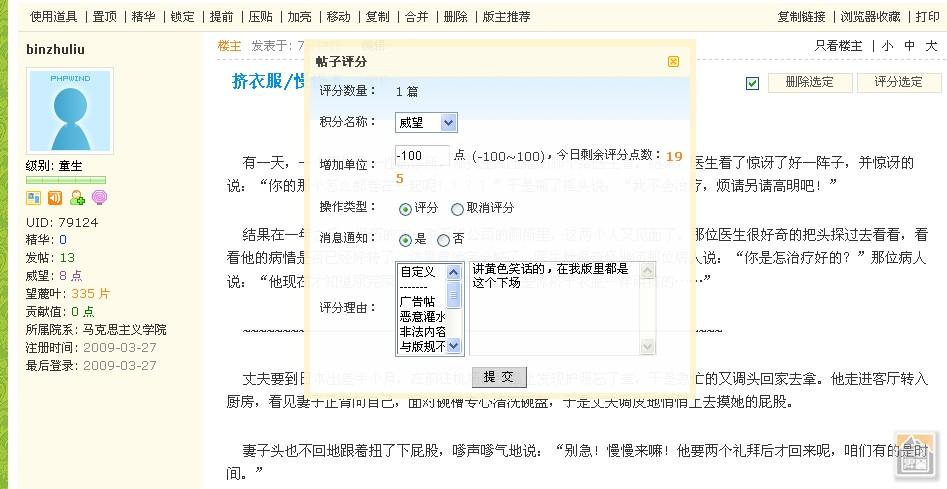The height and width of the screenshot is (489, 947).
Task: Open the 积分名称 dropdown
Action: [x=427, y=123]
